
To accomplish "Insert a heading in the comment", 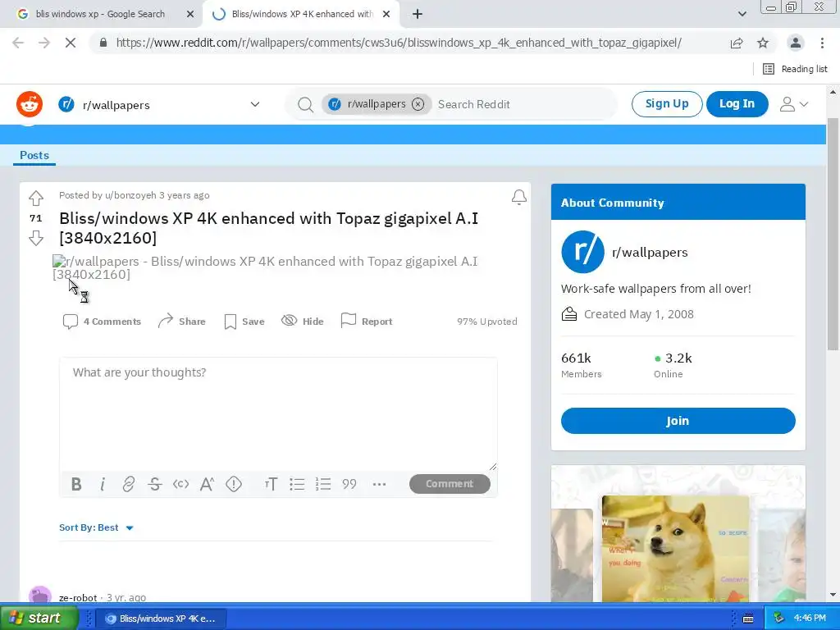I will tap(271, 484).
